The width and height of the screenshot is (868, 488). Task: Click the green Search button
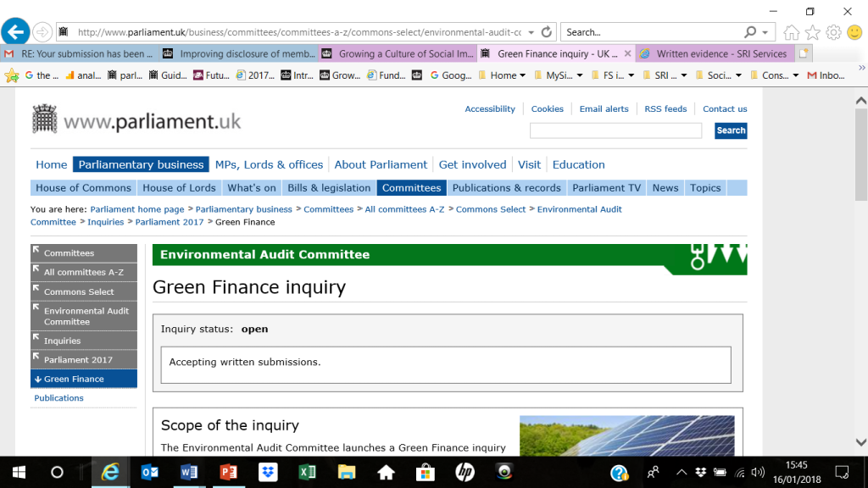(x=730, y=130)
